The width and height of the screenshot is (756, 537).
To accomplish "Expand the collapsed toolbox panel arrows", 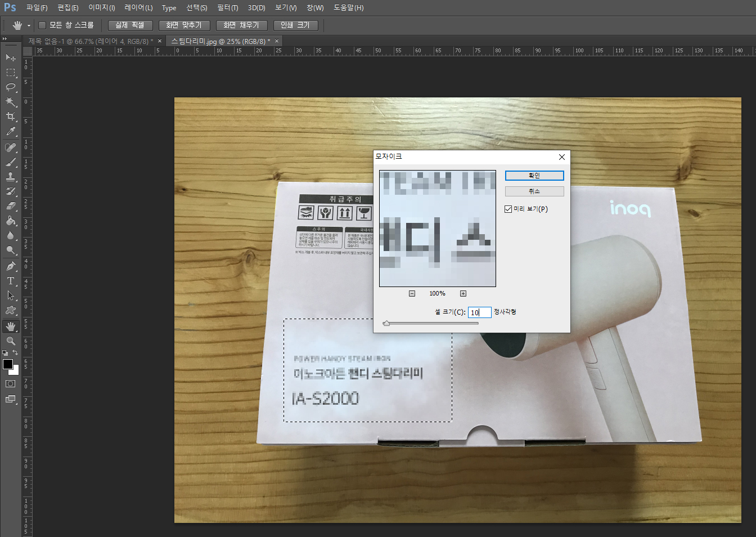I will 5,39.
